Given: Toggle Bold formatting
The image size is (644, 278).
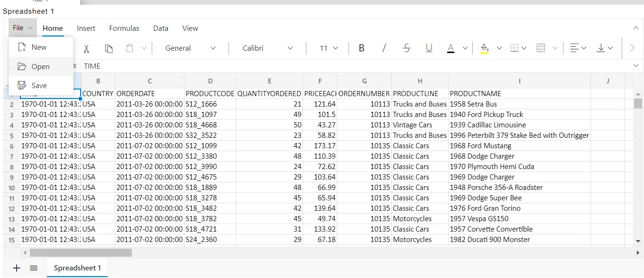Looking at the screenshot, I should tap(361, 48).
